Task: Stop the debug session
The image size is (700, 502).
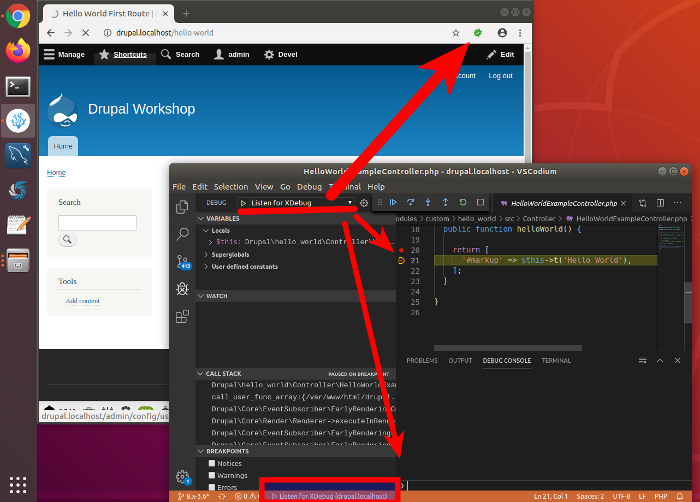Action: pos(480,202)
